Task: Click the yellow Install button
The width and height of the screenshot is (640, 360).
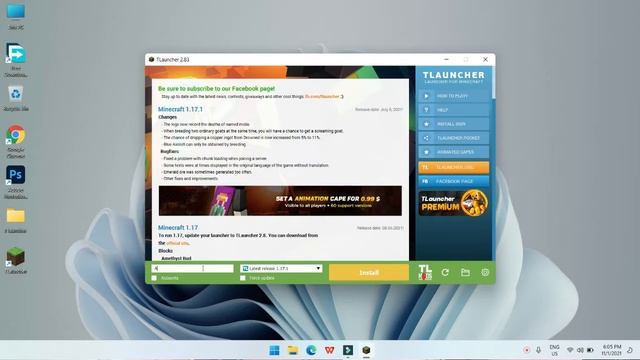Action: (x=369, y=272)
